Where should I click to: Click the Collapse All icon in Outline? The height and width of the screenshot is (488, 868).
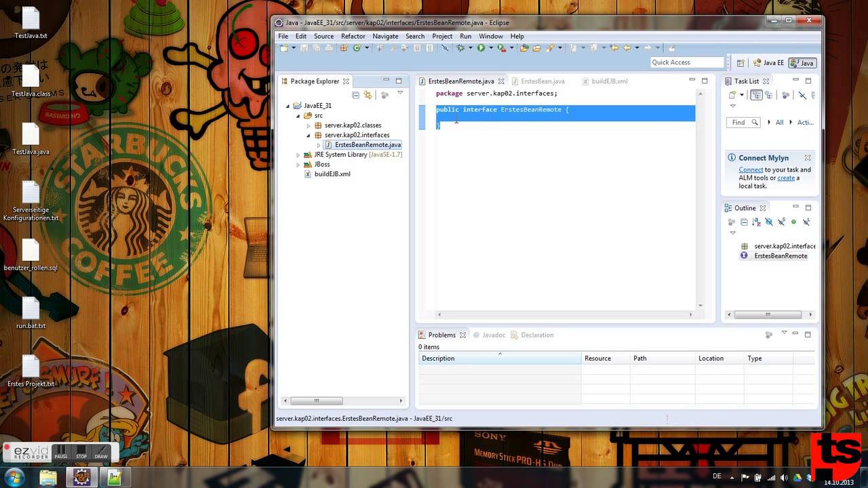pos(745,222)
